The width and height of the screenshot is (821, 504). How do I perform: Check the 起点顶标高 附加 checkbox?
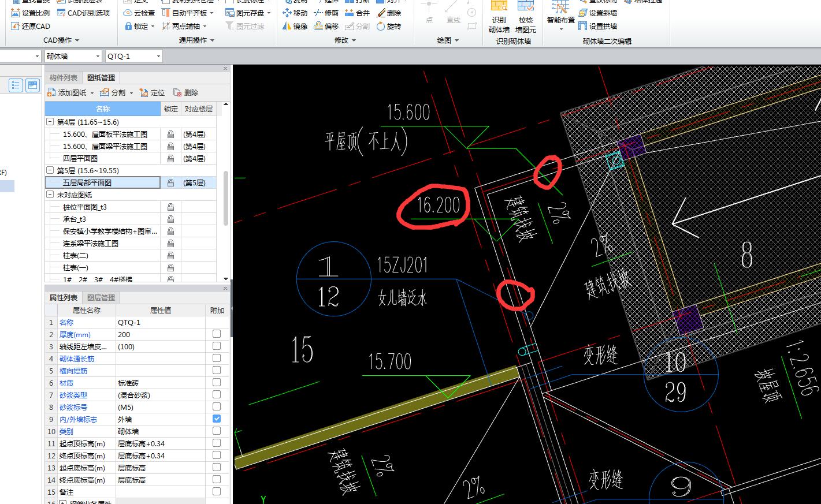(217, 443)
